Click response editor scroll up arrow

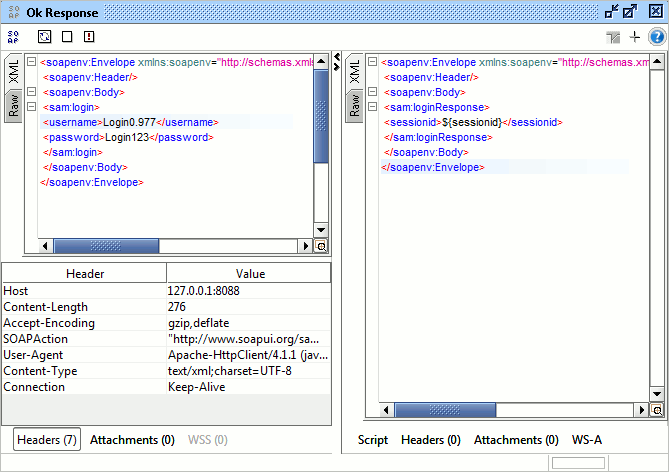click(x=657, y=61)
